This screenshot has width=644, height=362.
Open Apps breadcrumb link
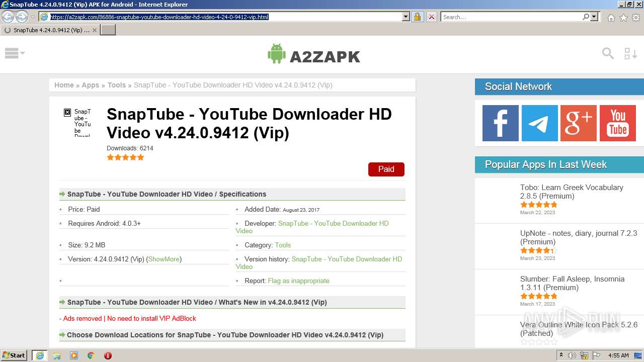click(x=91, y=85)
